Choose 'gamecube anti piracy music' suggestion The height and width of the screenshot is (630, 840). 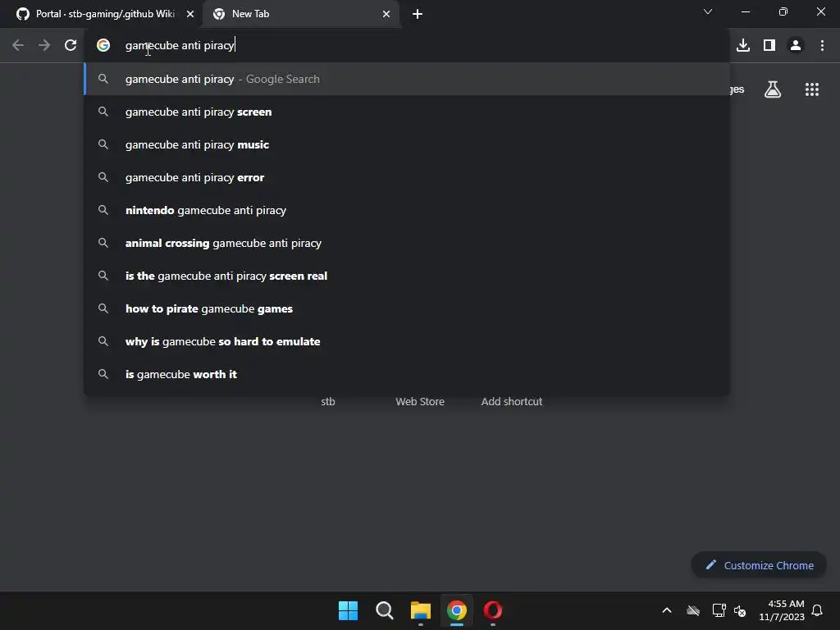[x=407, y=144]
